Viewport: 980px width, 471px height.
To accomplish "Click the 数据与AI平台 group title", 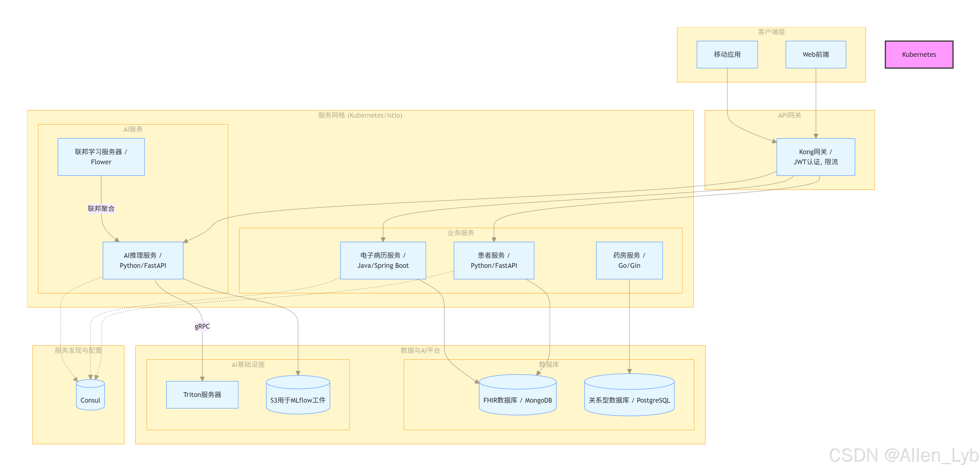I will pyautogui.click(x=420, y=350).
